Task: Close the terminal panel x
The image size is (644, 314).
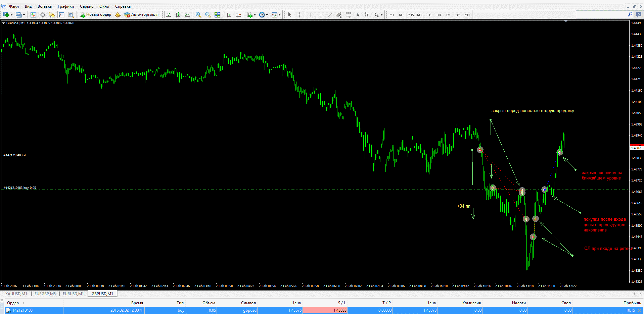Action: coord(2,301)
